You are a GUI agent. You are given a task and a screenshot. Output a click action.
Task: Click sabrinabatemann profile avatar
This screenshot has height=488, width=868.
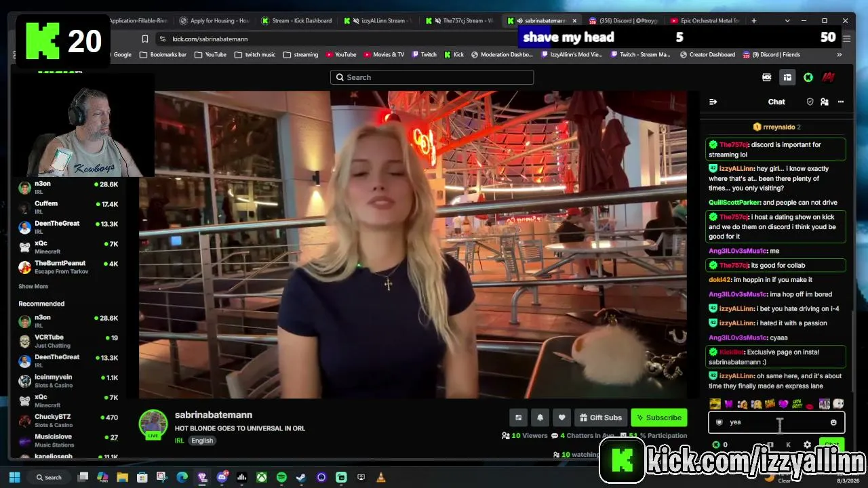click(153, 424)
